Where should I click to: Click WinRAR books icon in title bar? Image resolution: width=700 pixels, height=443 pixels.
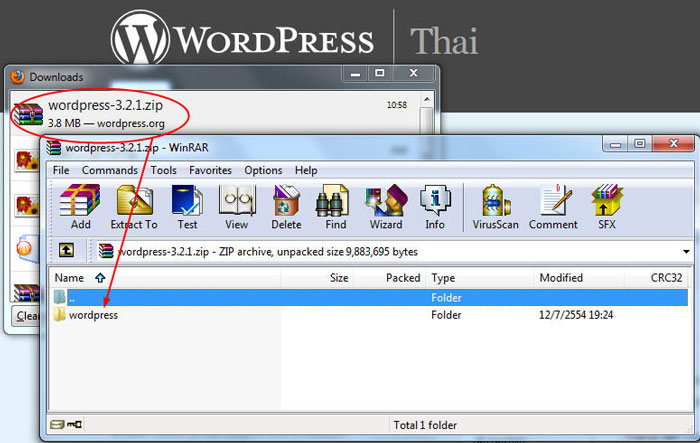(54, 147)
